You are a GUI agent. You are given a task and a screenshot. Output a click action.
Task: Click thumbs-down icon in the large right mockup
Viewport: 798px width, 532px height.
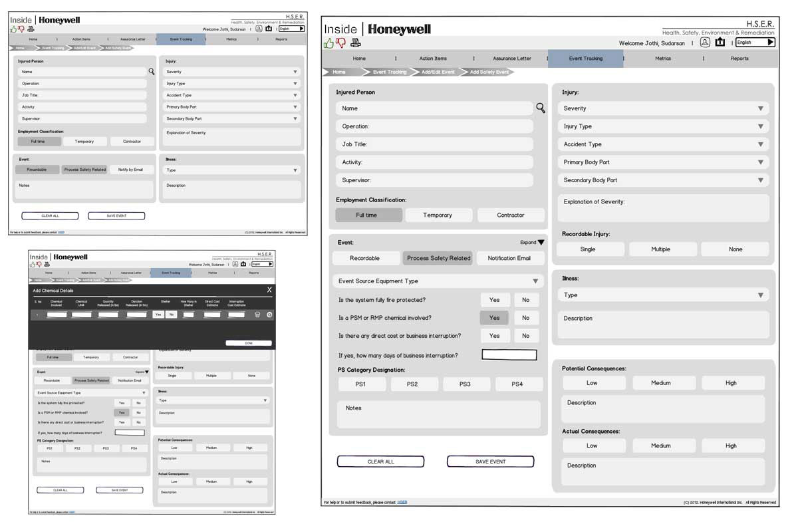pyautogui.click(x=341, y=43)
